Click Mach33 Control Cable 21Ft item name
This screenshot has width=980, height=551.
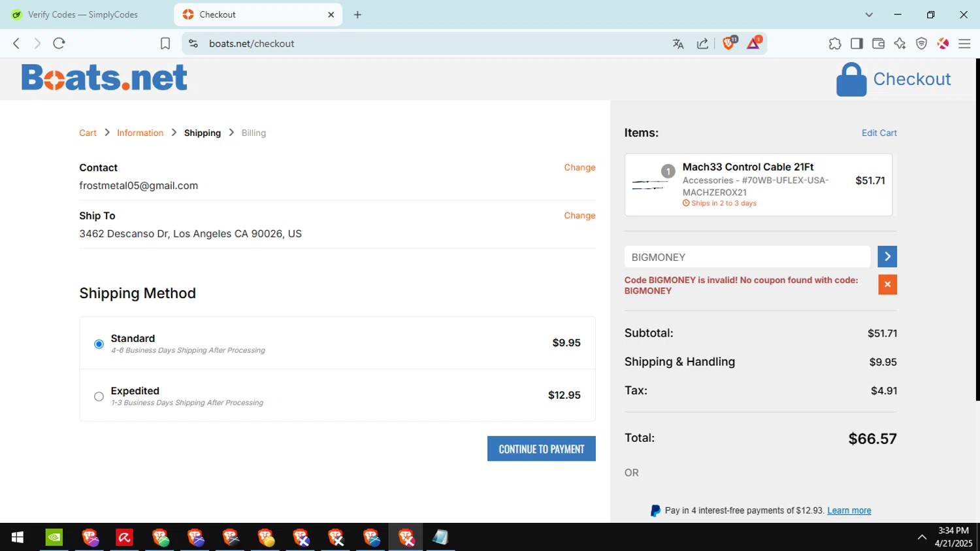click(747, 167)
